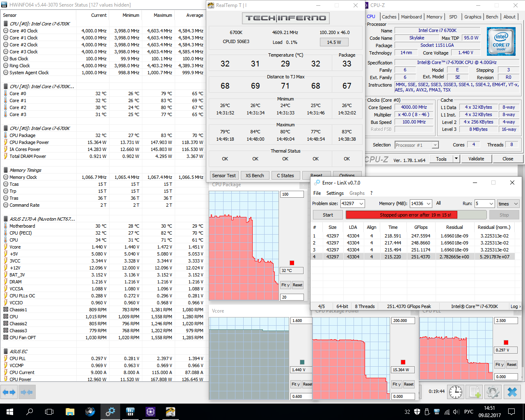The image size is (525, 420).
Task: Switch to the Caches tab in CPU-Z
Action: pos(389,17)
